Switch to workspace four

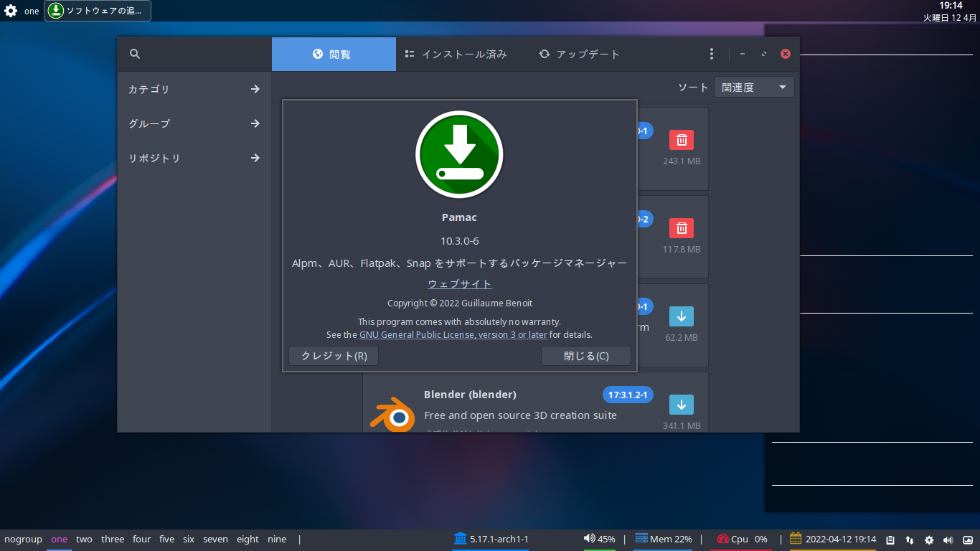click(x=142, y=540)
